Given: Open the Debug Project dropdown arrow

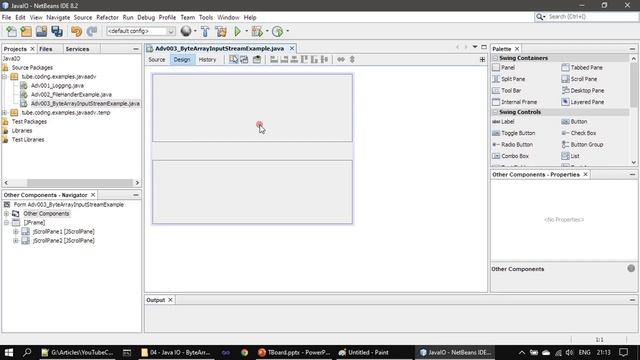Looking at the screenshot, I should coord(267,31).
